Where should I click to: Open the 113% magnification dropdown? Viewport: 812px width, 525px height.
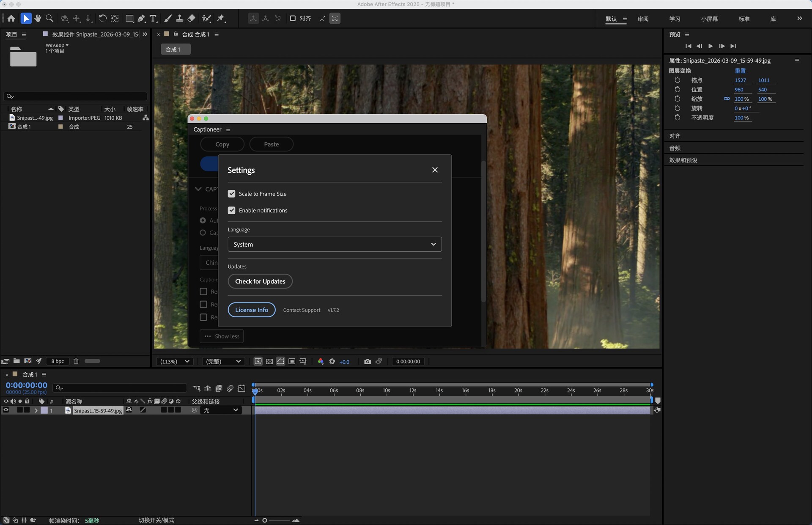(175, 362)
